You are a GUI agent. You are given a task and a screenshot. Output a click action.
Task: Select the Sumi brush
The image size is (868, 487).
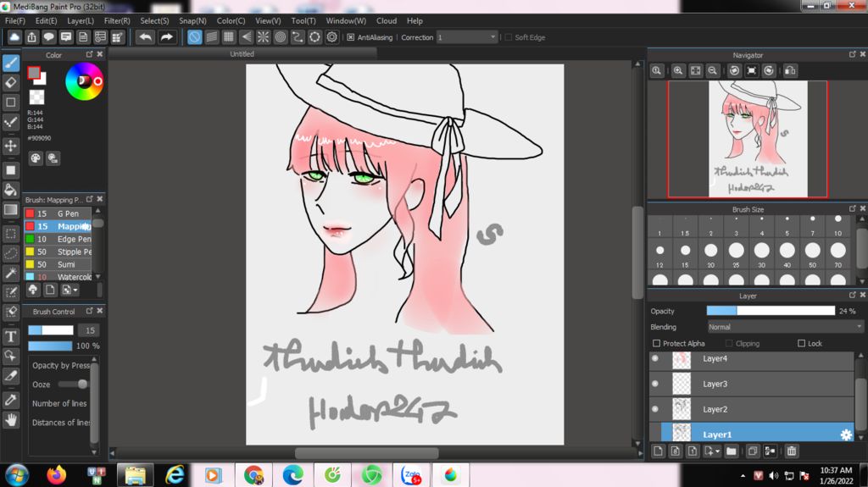pos(58,264)
